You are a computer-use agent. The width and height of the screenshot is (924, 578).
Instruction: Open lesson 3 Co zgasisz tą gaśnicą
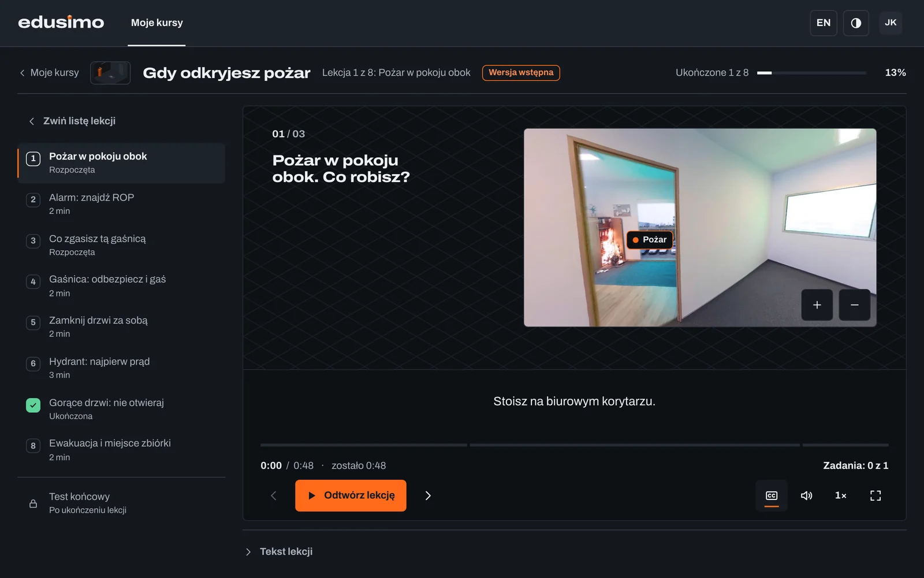coord(121,245)
